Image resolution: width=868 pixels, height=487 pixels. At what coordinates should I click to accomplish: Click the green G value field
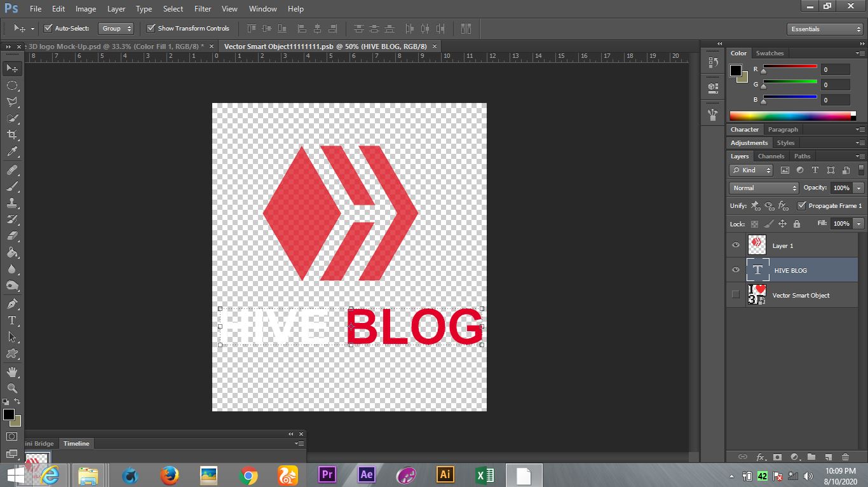tap(835, 85)
